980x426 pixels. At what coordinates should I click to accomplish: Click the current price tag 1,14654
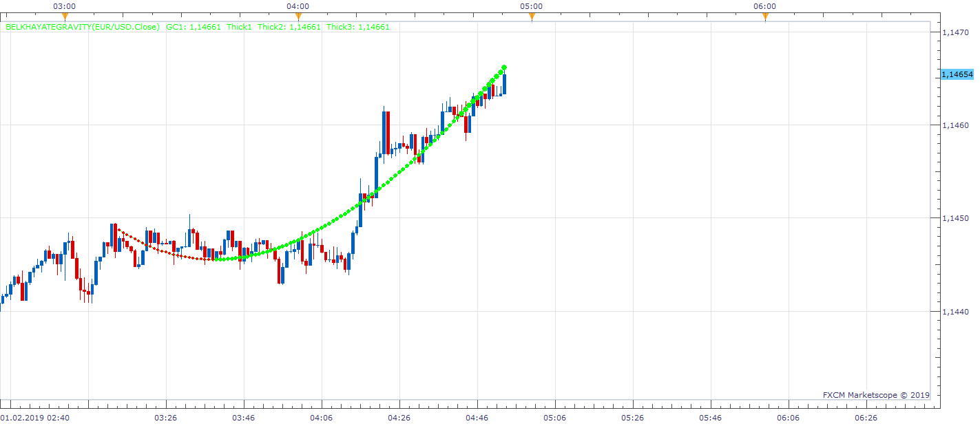pyautogui.click(x=957, y=74)
